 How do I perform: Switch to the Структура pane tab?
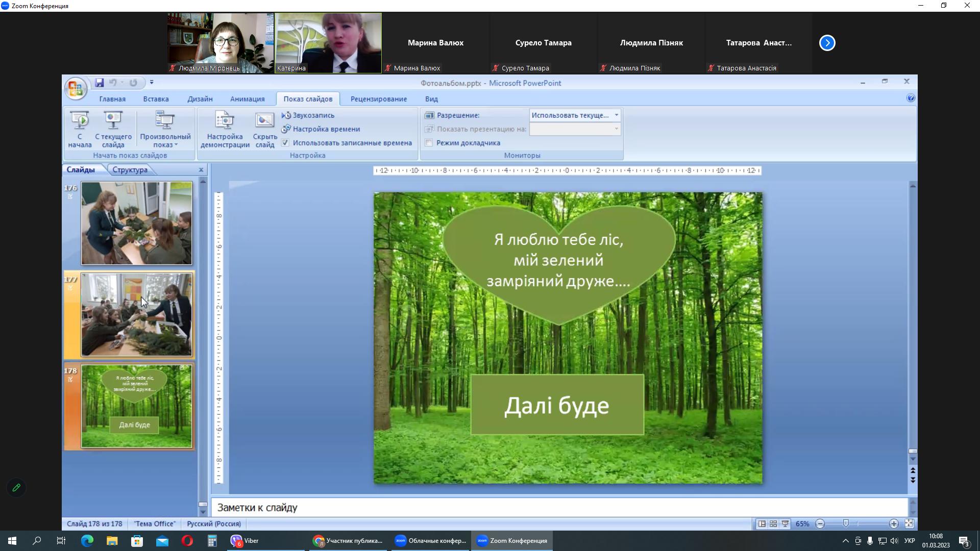130,170
